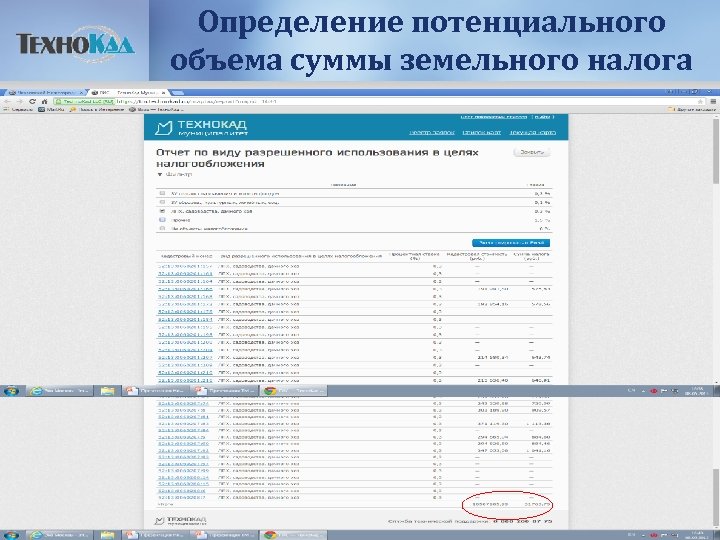720x540 pixels.
Task: Click the browser vertical scrollbar thumb
Action: pos(716,151)
